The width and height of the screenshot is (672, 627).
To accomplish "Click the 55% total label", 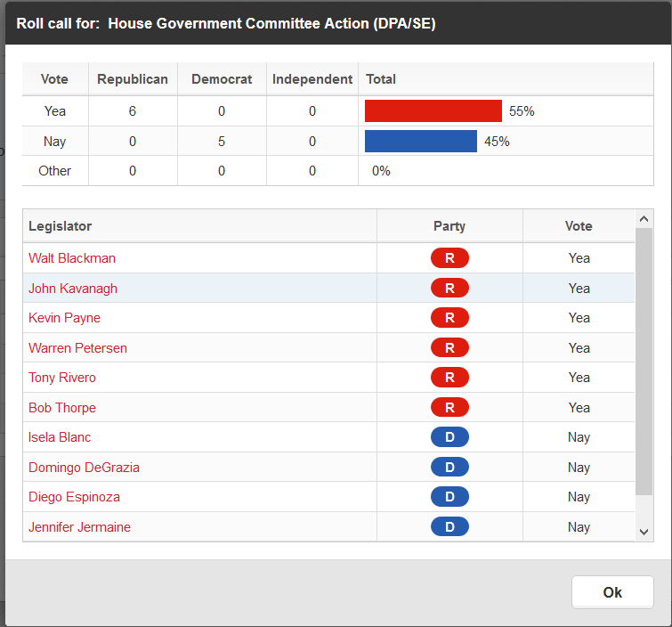I will coord(522,111).
